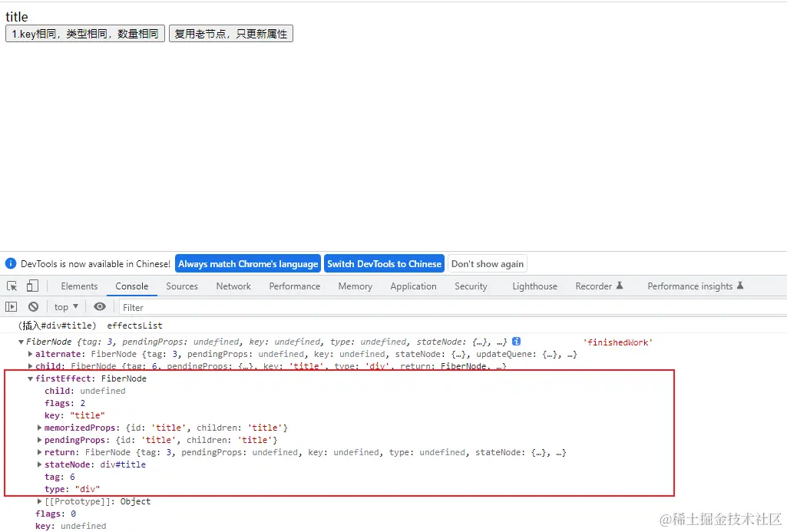This screenshot has width=787, height=532.
Task: Click the 'finishedWork' string value
Action: coord(618,342)
